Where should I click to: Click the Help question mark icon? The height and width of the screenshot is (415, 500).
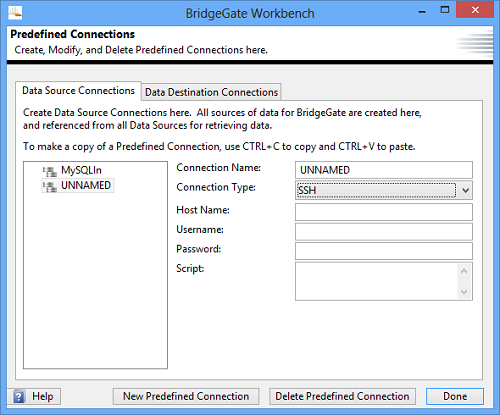point(19,397)
